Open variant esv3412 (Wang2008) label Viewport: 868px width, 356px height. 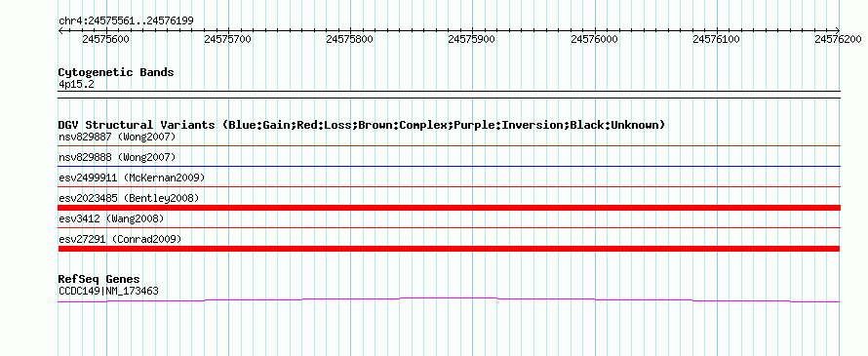click(x=111, y=218)
